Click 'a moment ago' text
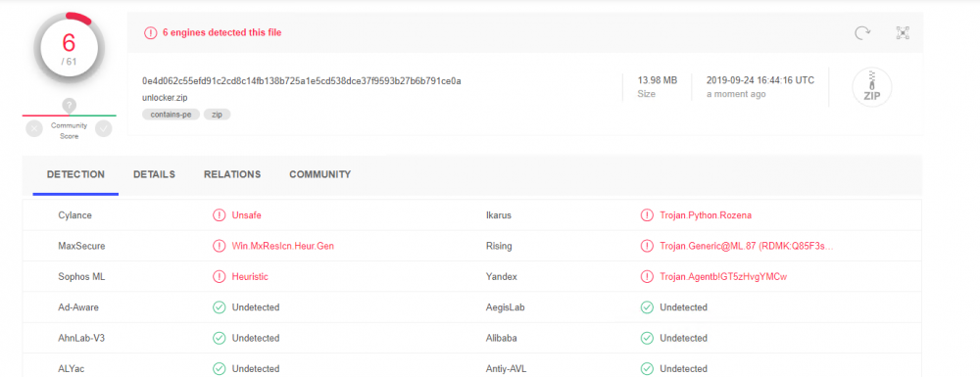Viewport: 980px width, 377px height. [x=736, y=94]
